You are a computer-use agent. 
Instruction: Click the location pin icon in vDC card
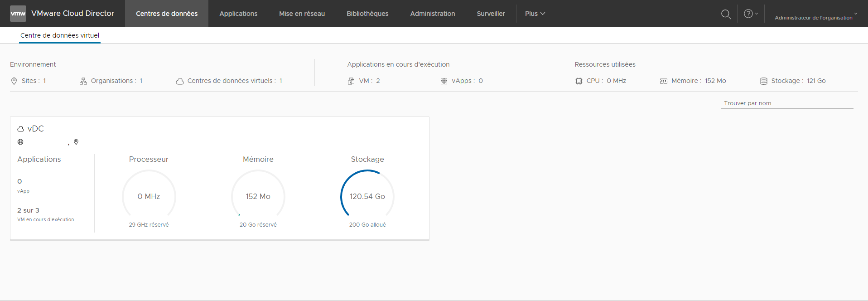point(76,142)
